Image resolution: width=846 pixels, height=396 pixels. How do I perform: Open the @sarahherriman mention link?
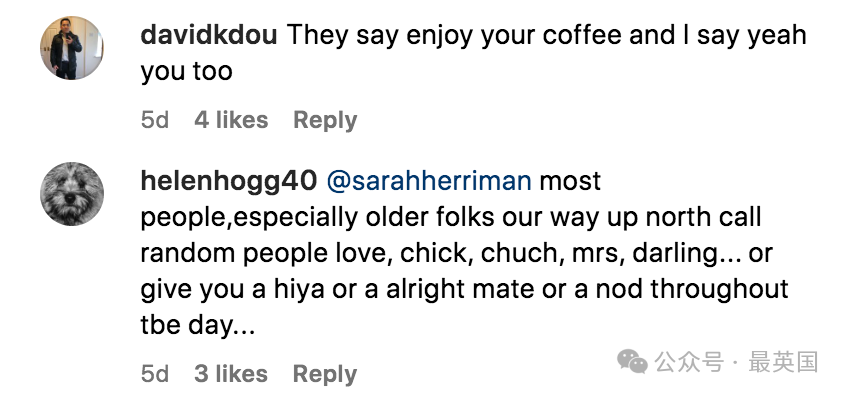(x=429, y=181)
